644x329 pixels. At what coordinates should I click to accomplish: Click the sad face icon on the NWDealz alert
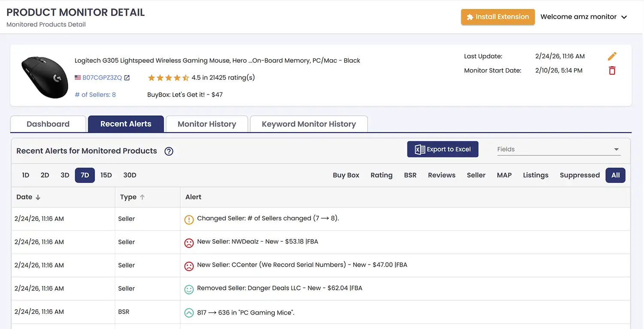tap(189, 243)
